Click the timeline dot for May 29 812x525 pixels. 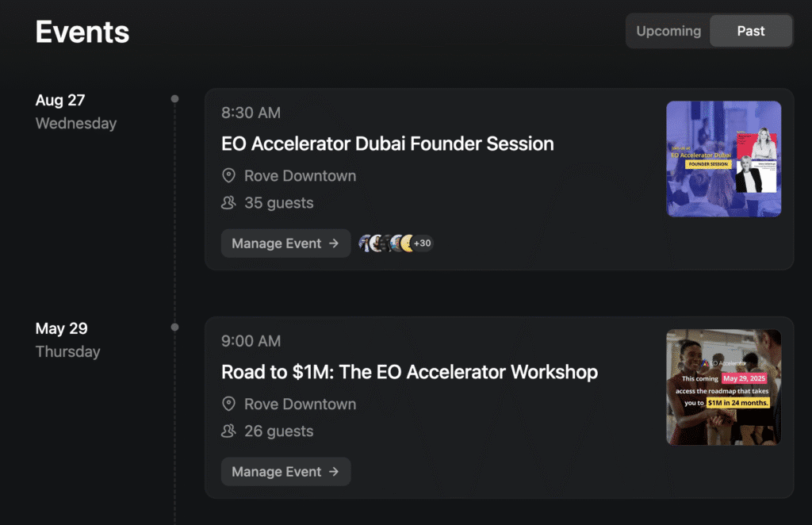pos(174,327)
